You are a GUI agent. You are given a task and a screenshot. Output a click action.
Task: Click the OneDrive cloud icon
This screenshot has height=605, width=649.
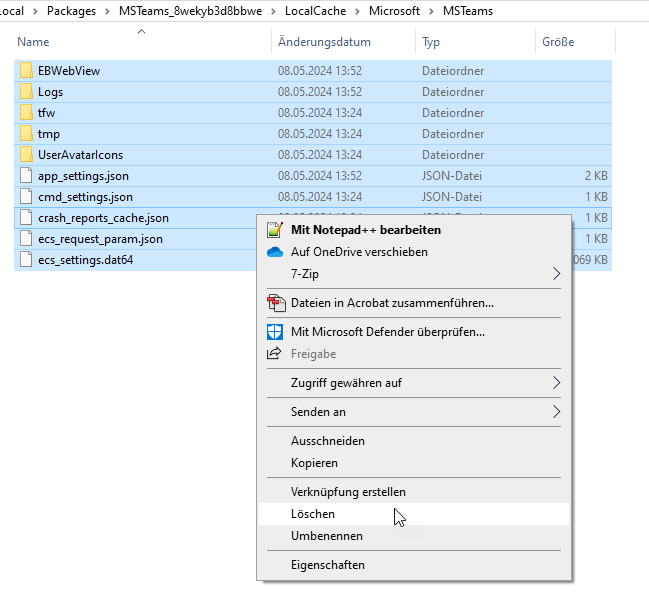pos(275,252)
